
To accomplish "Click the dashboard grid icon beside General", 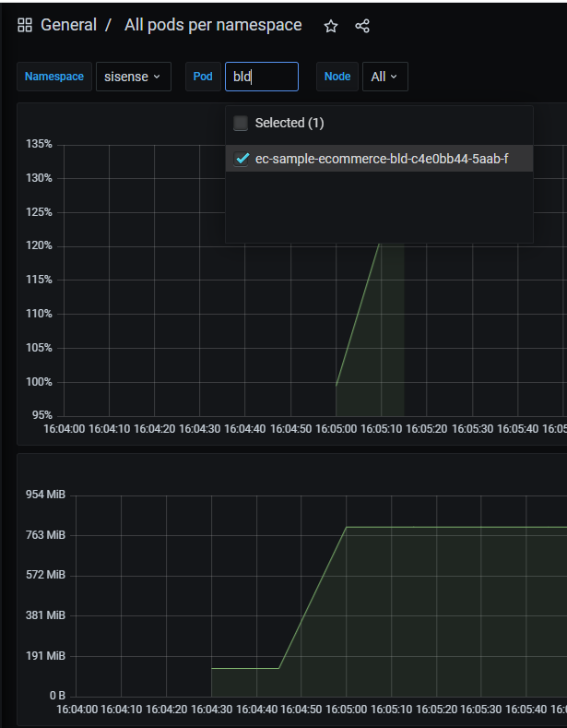I will click(25, 26).
